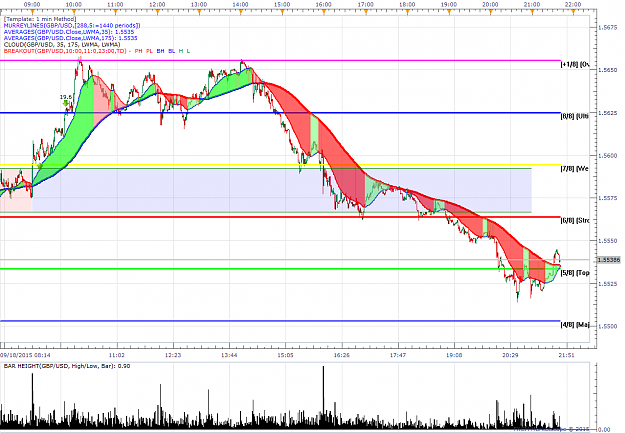Click the current price tag 1.55386
This screenshot has height=433, width=625.
[609, 260]
